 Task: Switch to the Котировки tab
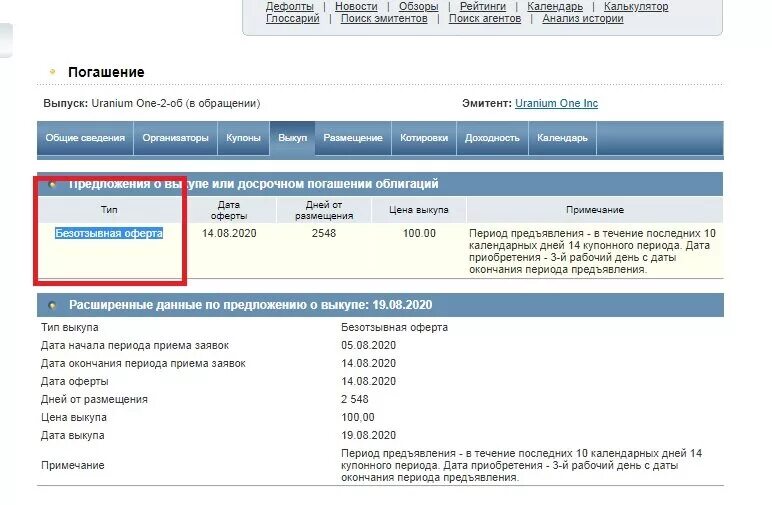coord(424,138)
